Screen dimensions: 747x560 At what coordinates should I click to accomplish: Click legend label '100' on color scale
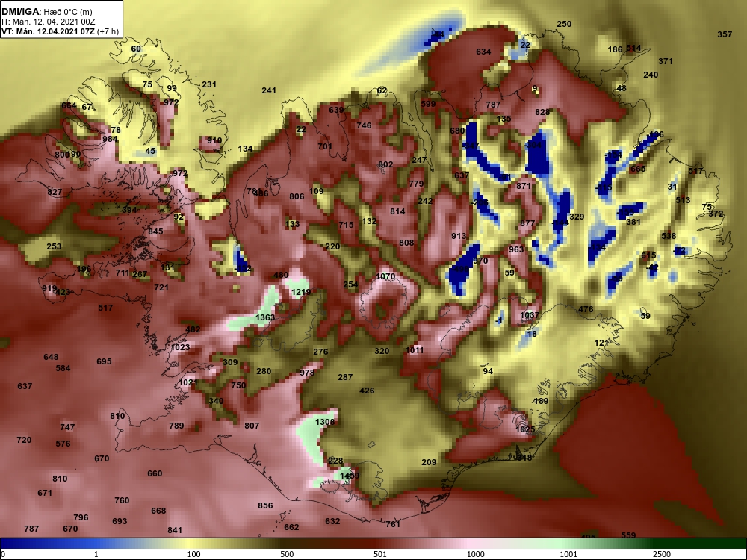coord(193,554)
